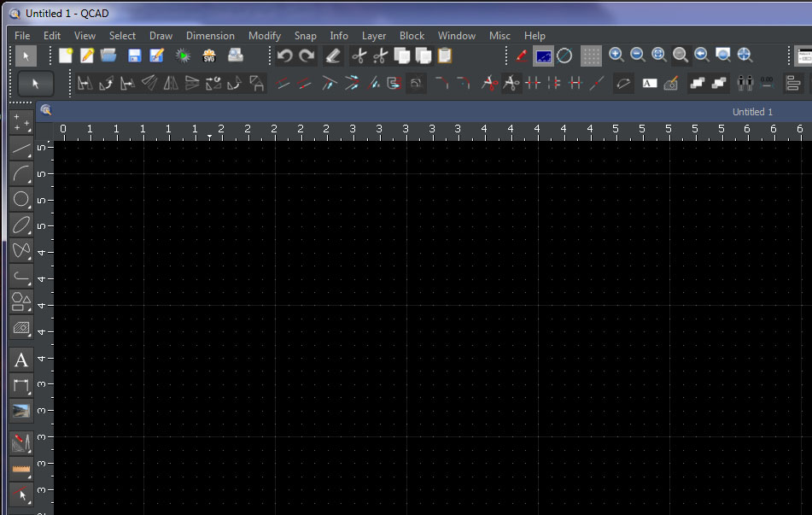Click the large arrow selection button

pyautogui.click(x=36, y=84)
